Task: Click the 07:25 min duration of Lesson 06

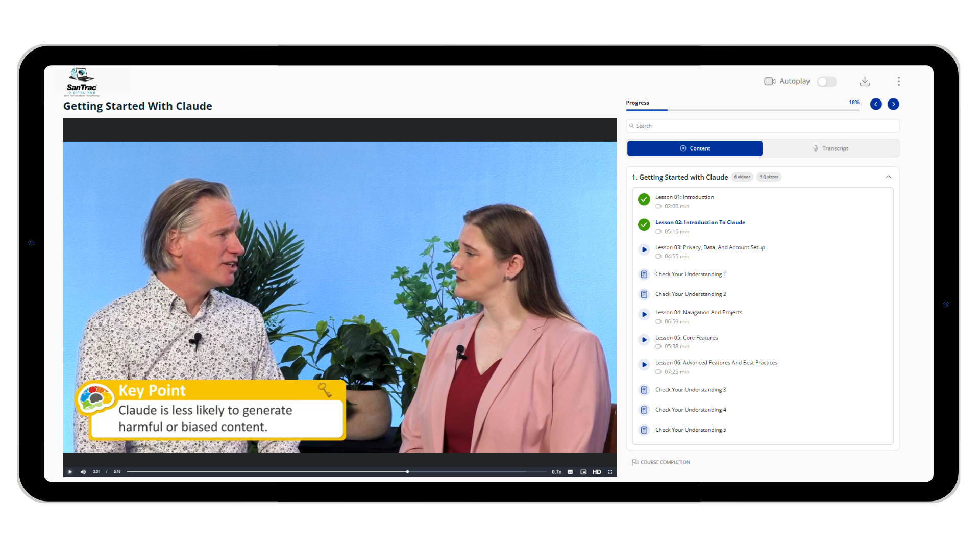Action: [677, 372]
